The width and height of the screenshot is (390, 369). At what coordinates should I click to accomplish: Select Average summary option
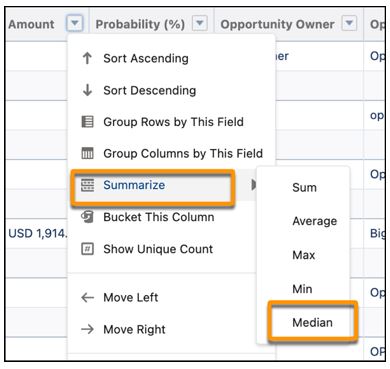click(315, 221)
